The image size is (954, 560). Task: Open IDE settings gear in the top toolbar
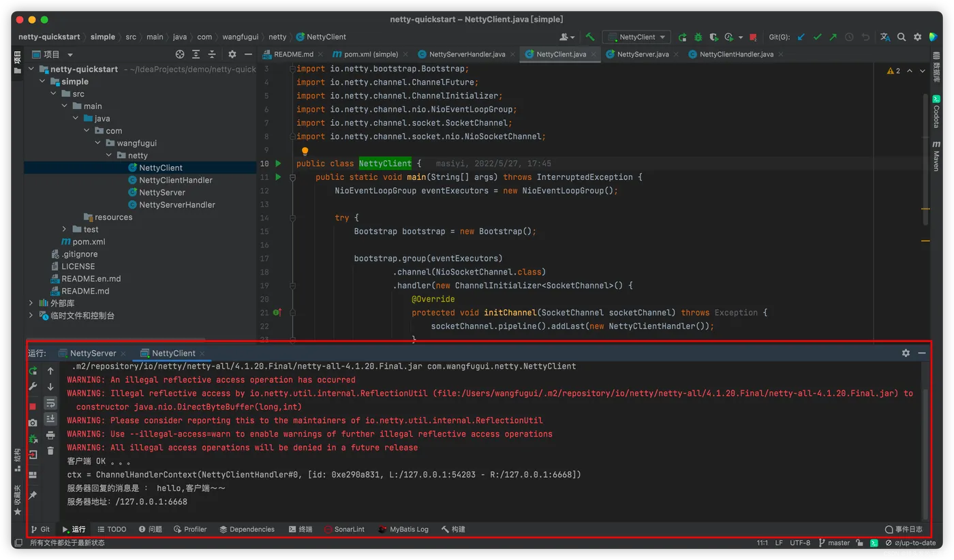(x=917, y=37)
